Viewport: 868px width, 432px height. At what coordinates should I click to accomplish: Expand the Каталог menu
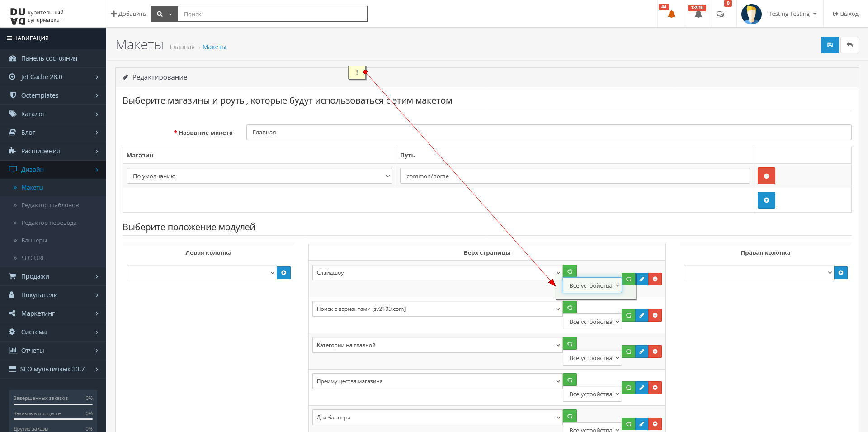pos(53,114)
